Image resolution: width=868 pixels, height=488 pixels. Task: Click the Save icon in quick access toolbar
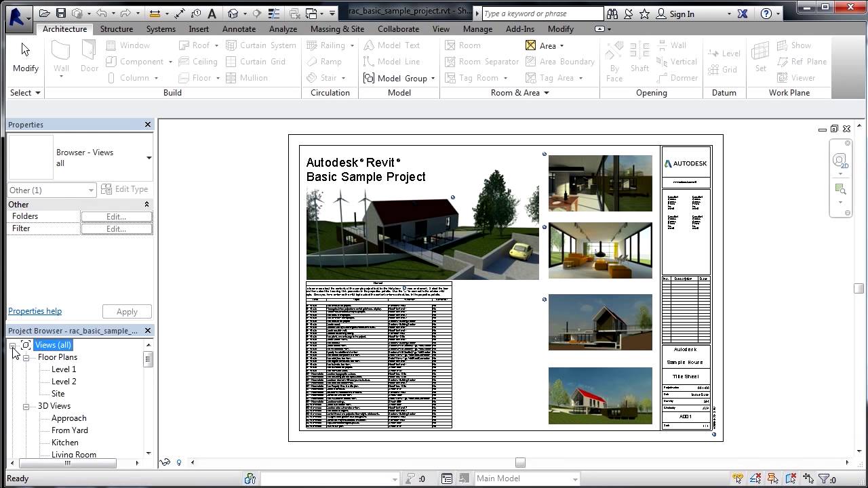coord(61,14)
